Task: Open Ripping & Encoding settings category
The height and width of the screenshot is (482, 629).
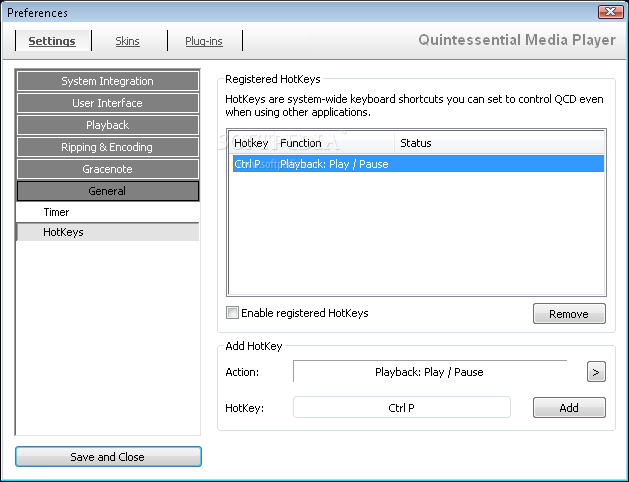Action: (x=108, y=147)
